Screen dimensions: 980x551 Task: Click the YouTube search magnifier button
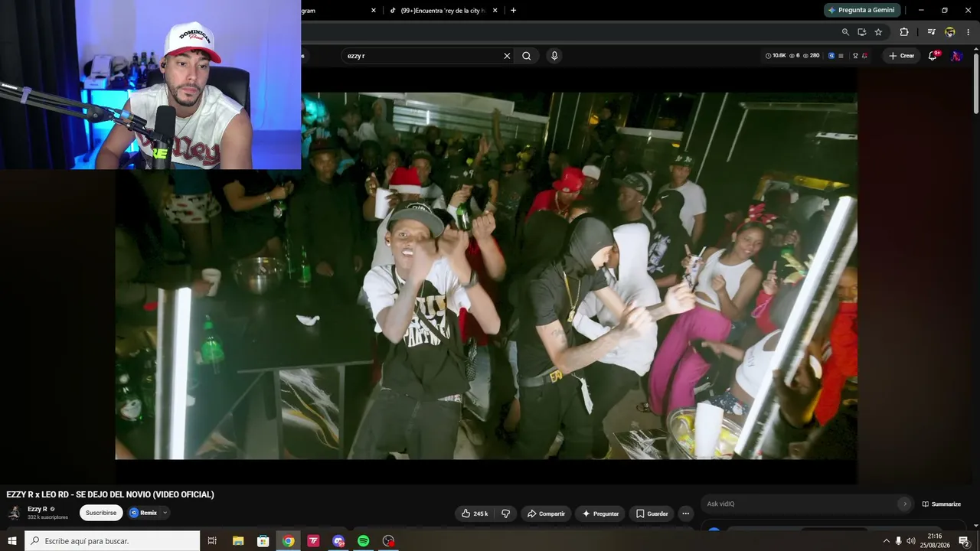[527, 56]
